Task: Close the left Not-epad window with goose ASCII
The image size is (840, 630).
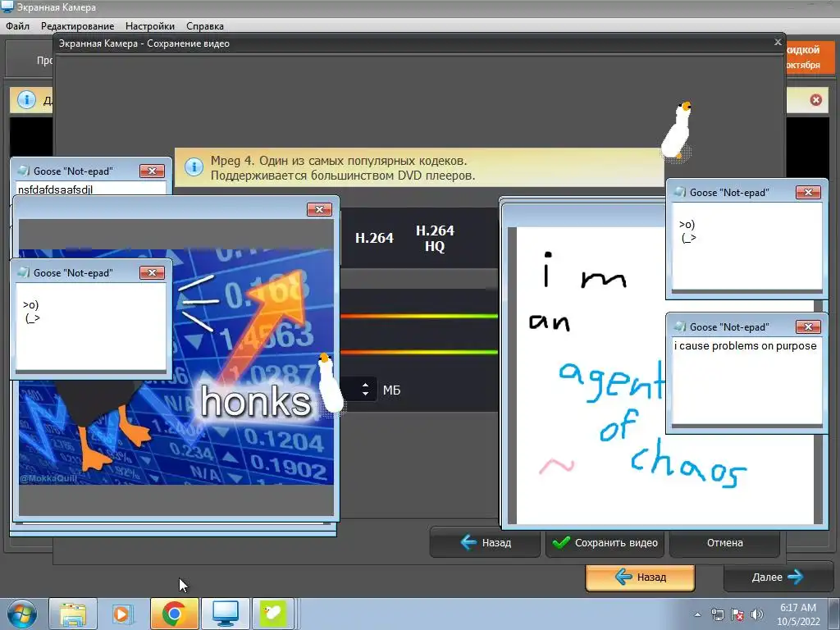Action: pos(152,272)
